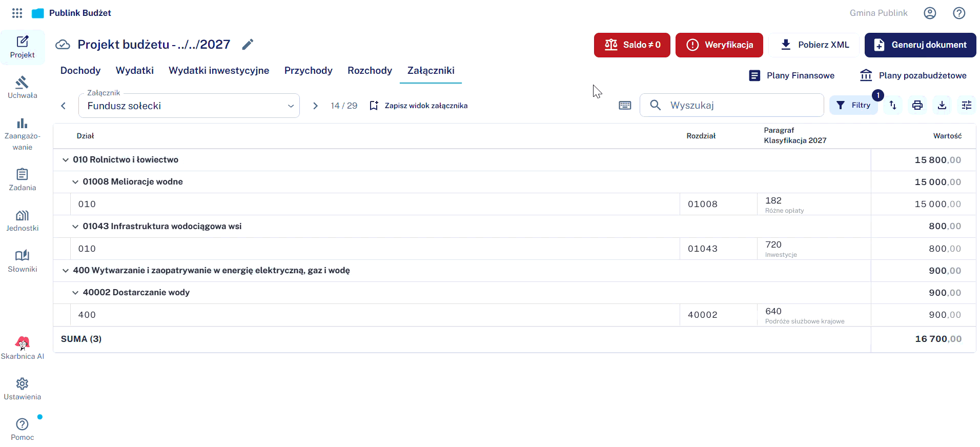
Task: Collapse 400 Wytwarzanie i zaopatrywanie row
Action: [66, 271]
